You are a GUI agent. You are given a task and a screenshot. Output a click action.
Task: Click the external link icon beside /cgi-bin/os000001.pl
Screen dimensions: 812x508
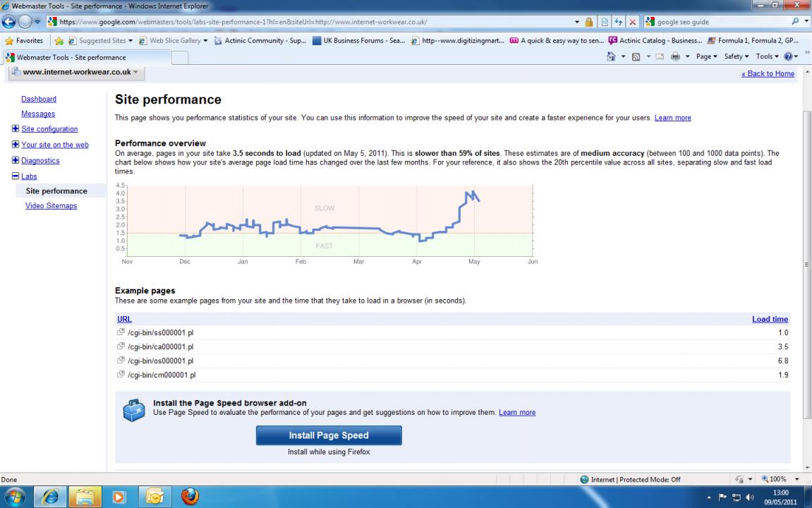121,361
